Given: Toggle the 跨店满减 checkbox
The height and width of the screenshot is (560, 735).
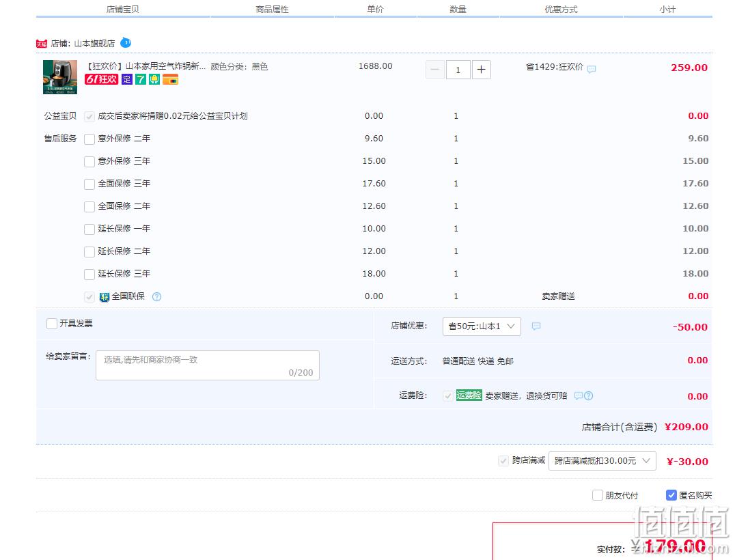Looking at the screenshot, I should [503, 461].
